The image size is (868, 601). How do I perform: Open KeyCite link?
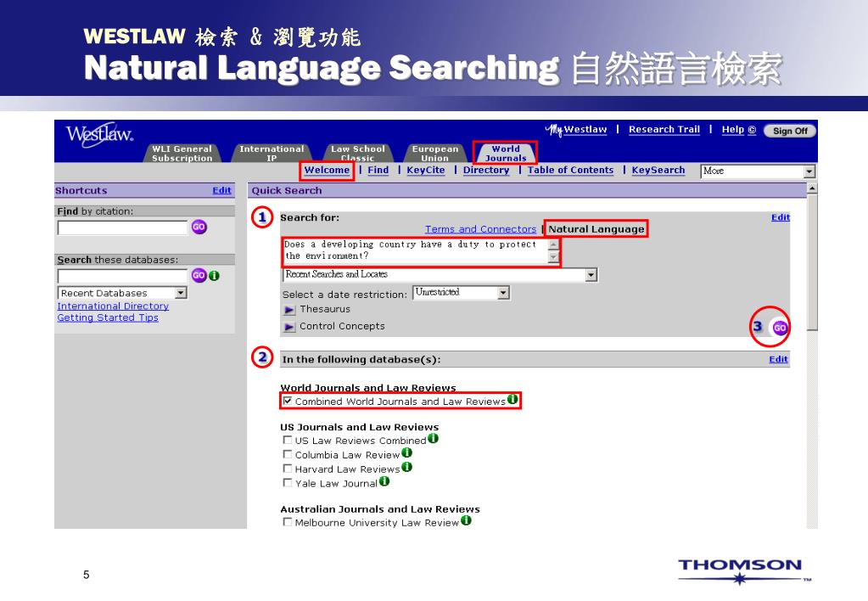[426, 170]
